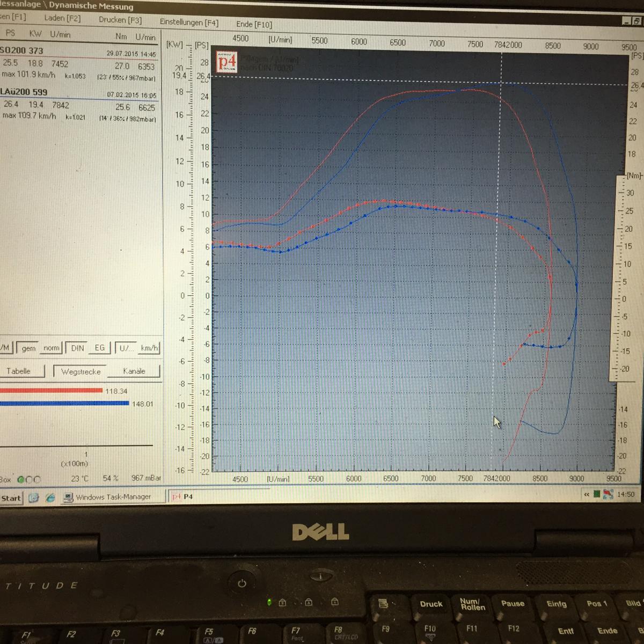Image resolution: width=644 pixels, height=644 pixels.
Task: Click the Tabelle button
Action: [x=18, y=371]
